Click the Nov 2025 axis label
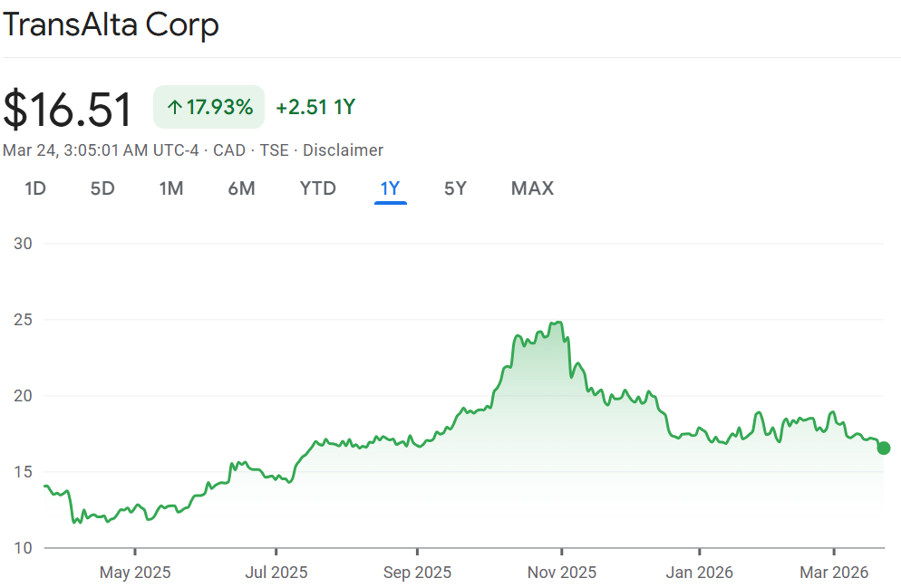This screenshot has width=901, height=588. pyautogui.click(x=562, y=573)
